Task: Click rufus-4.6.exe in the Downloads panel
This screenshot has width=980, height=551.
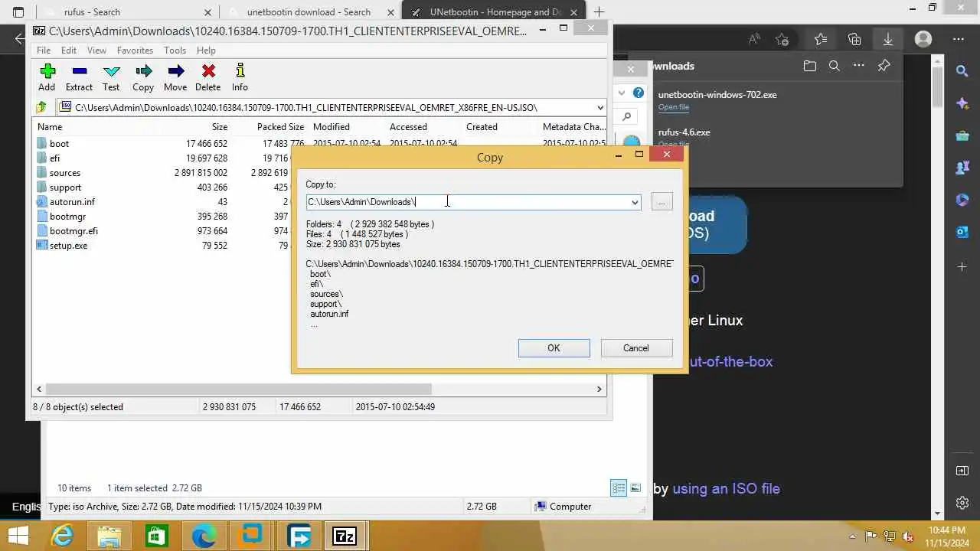Action: pyautogui.click(x=684, y=132)
